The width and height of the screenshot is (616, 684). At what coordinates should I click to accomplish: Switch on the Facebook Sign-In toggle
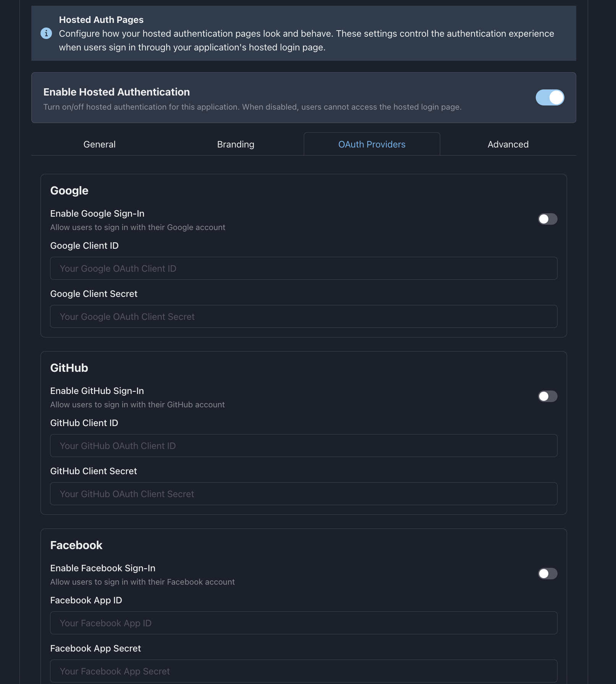(548, 574)
